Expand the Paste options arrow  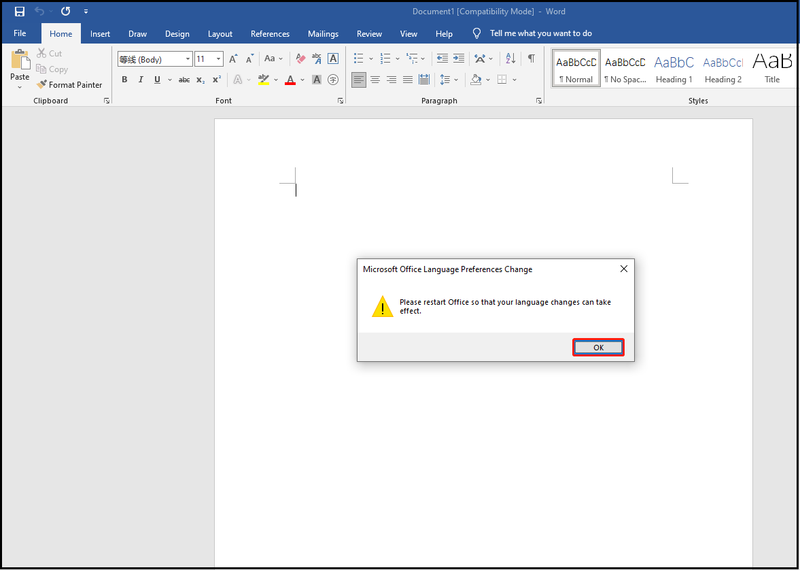click(20, 87)
